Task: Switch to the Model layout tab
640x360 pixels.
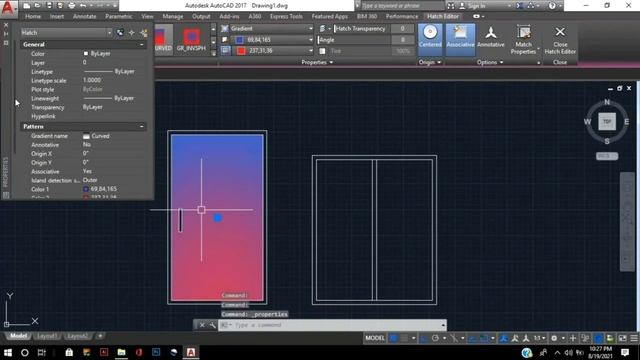Action: (18, 336)
